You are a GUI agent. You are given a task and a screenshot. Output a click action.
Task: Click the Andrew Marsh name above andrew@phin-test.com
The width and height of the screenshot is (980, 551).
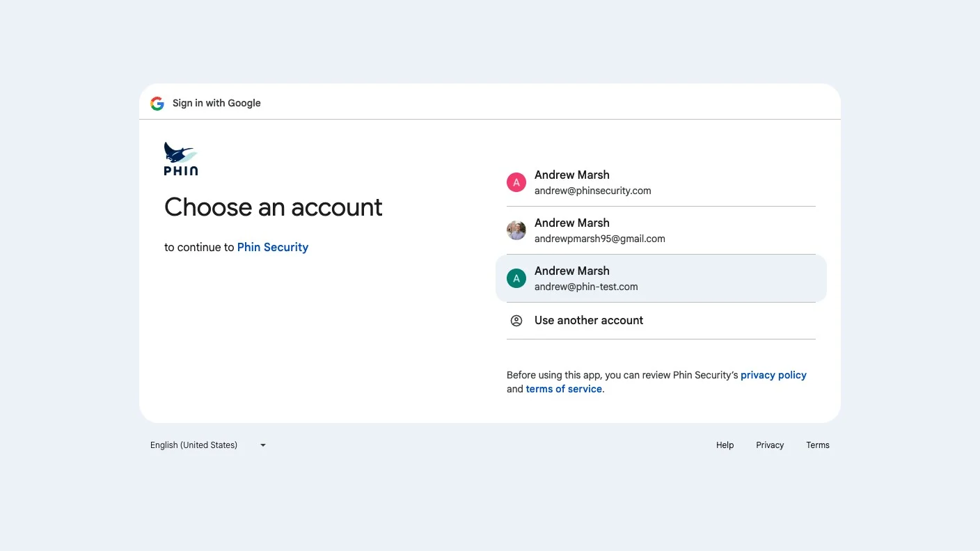pos(572,271)
